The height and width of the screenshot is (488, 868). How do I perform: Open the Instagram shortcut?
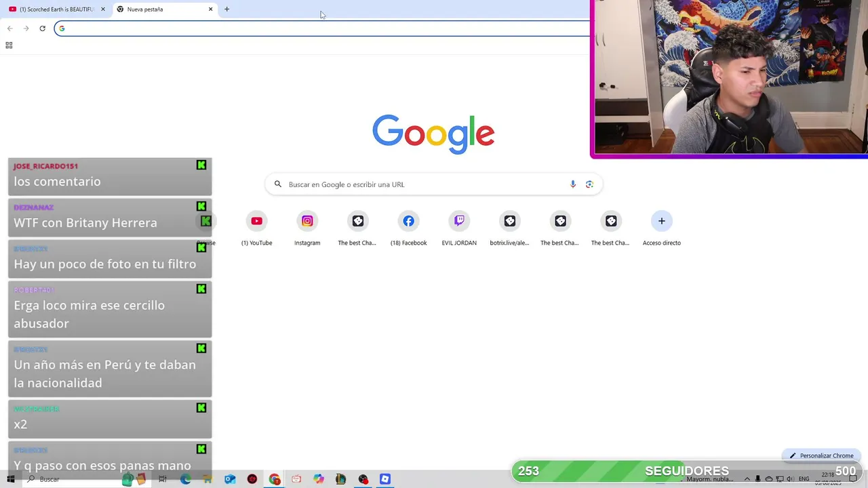(x=307, y=229)
